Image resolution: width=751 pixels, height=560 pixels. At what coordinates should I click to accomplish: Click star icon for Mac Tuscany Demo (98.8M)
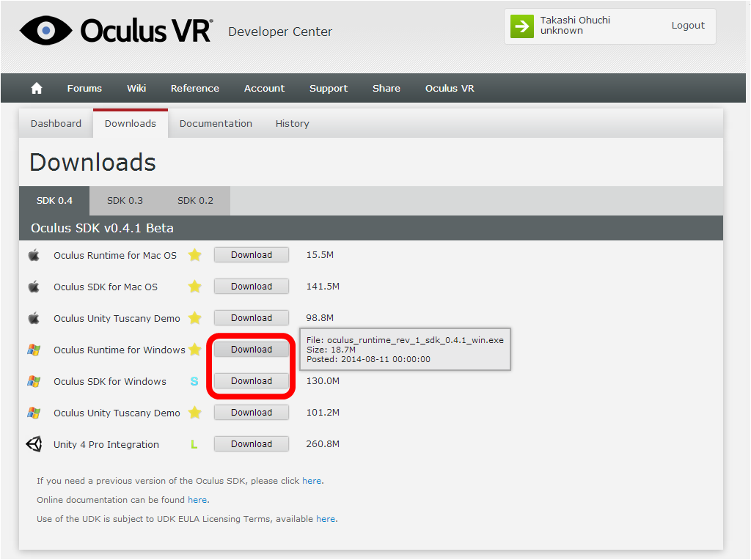pyautogui.click(x=194, y=318)
